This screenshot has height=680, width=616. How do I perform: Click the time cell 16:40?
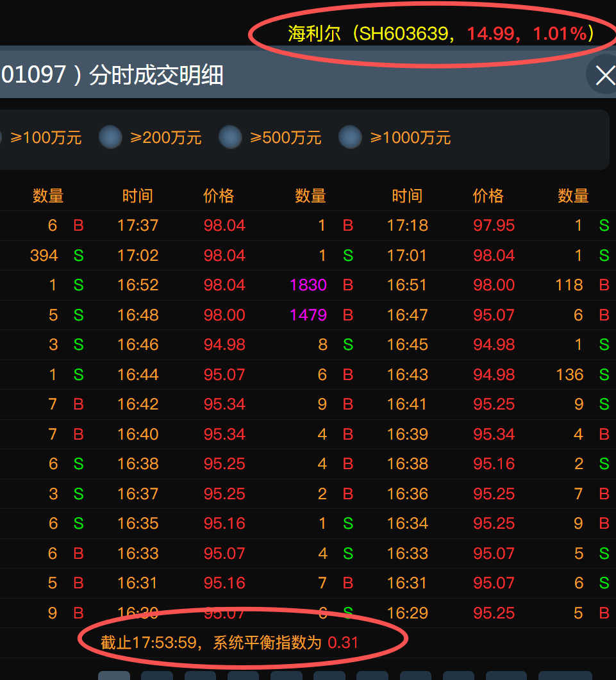tap(138, 434)
